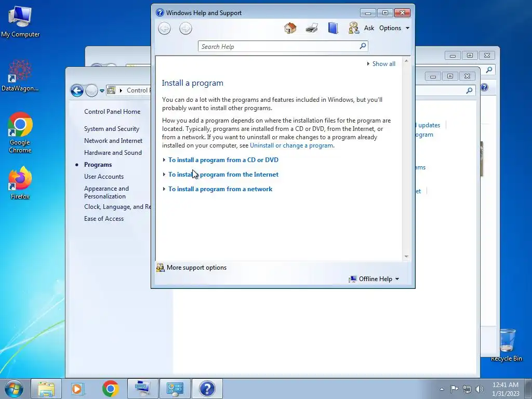Screen dimensions: 532x399
Task: Open the Options dropdown in Help window
Action: coord(394,28)
